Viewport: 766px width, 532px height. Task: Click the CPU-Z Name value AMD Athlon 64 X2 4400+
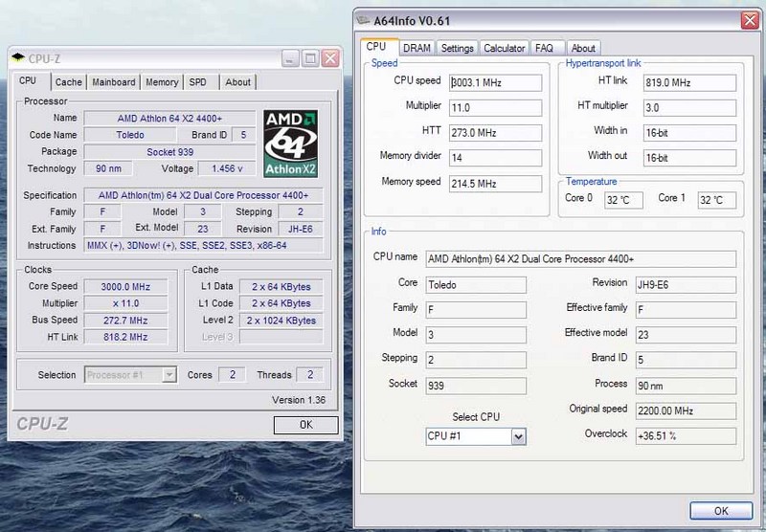pos(169,119)
